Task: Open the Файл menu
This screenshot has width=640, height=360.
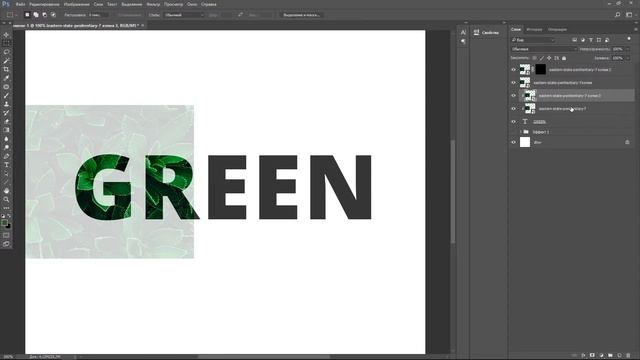Action: pos(20,4)
